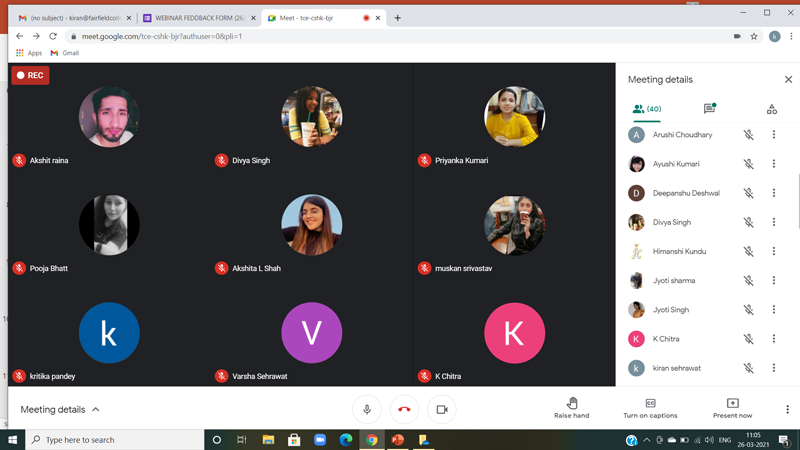Open more options beside Present now
The height and width of the screenshot is (450, 800).
[x=787, y=409]
